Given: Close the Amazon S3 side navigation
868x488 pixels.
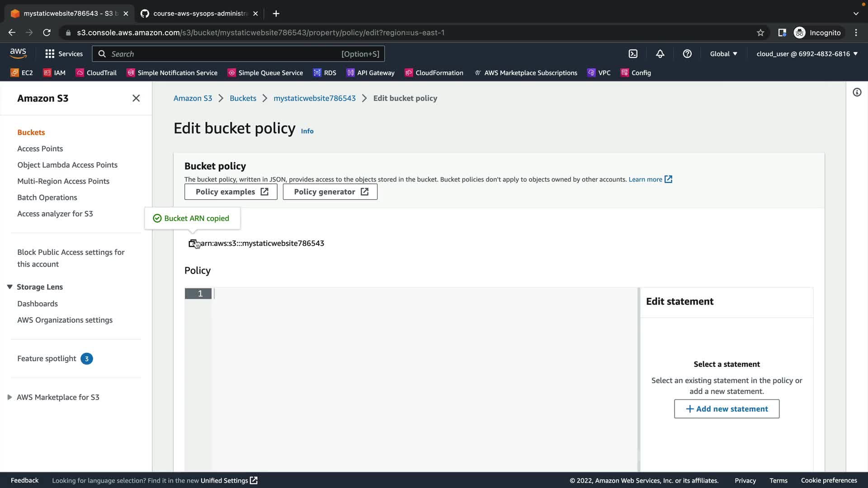Looking at the screenshot, I should tap(136, 98).
